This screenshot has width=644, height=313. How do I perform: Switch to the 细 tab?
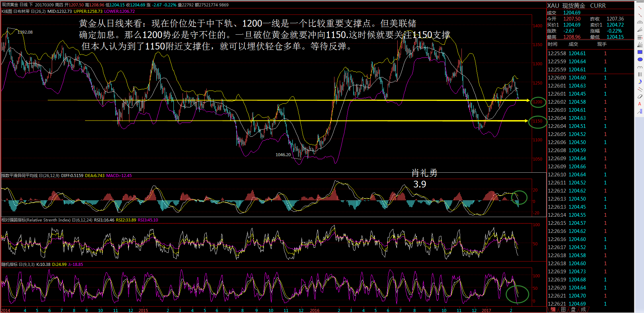pos(553,310)
